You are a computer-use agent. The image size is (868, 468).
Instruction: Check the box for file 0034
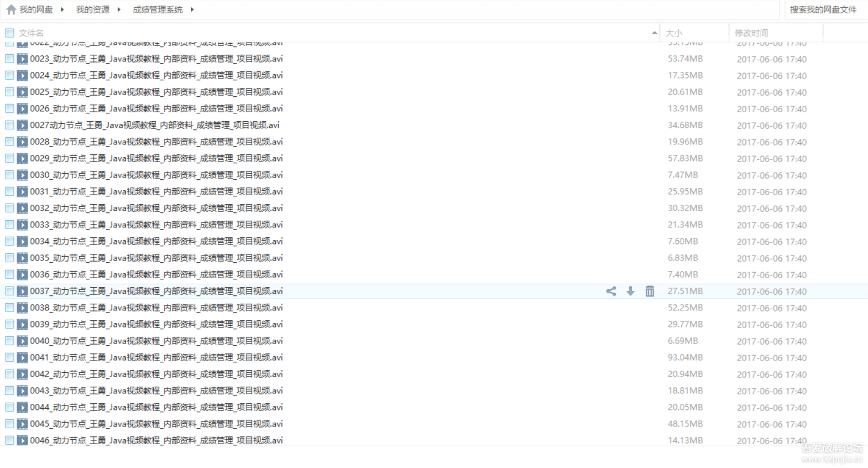(9, 241)
